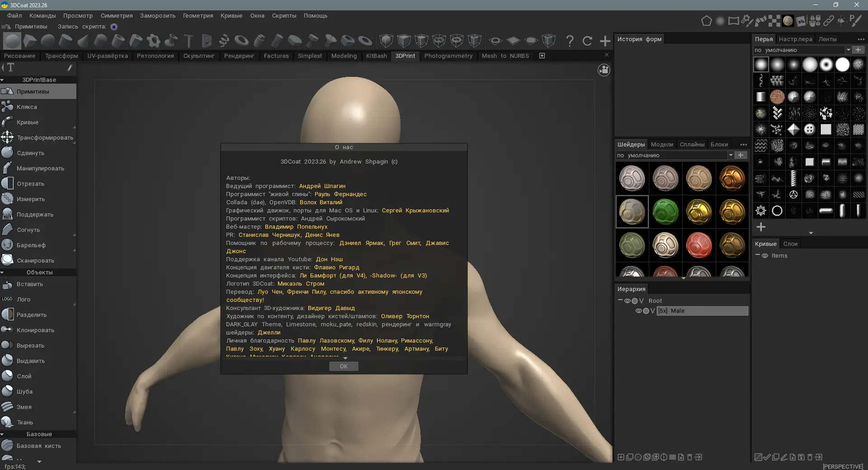
Task: Click the trash icon under the Иерархия panel
Action: point(689,457)
